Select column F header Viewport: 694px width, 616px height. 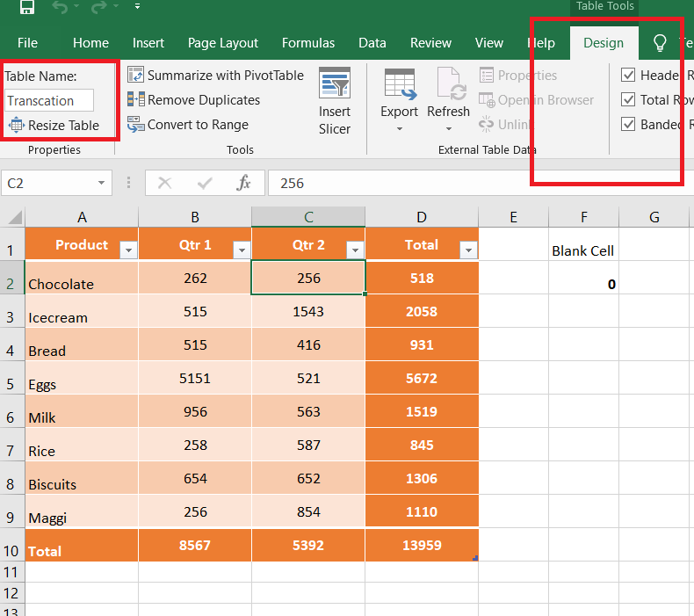pos(584,217)
